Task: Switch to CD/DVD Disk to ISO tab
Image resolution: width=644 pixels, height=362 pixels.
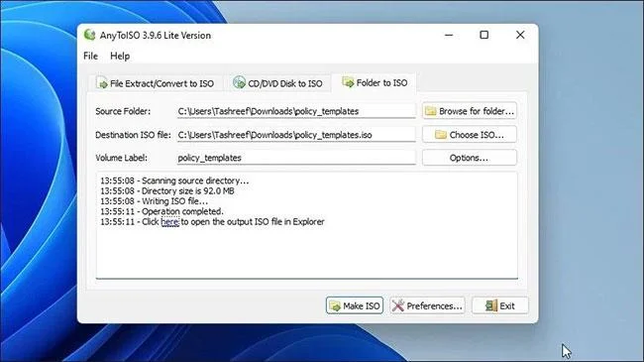Action: coord(277,83)
